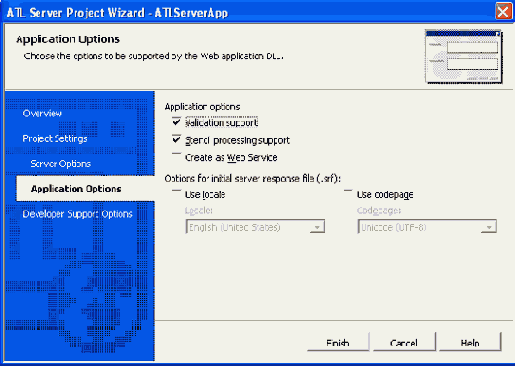Click the Unicode (UTF-8) combo box
Image resolution: width=515 pixels, height=366 pixels.
[427, 227]
